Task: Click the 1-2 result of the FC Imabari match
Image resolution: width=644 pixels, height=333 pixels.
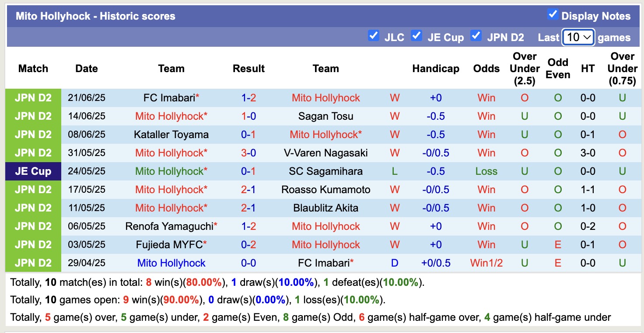Action: coord(248,97)
